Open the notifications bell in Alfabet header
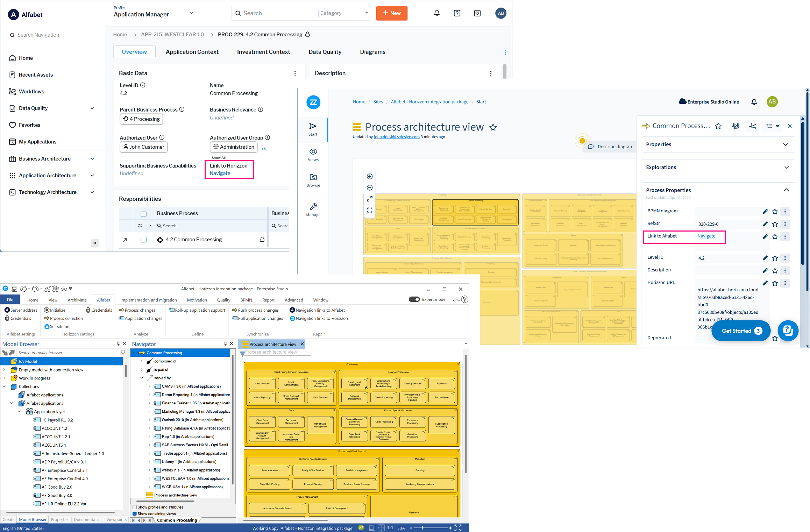This screenshot has width=810, height=532. point(437,13)
